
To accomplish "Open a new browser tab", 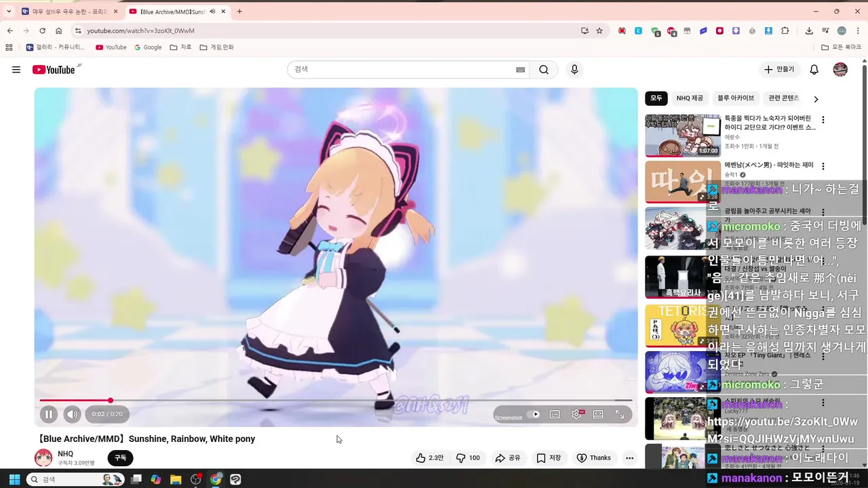I will pyautogui.click(x=239, y=12).
